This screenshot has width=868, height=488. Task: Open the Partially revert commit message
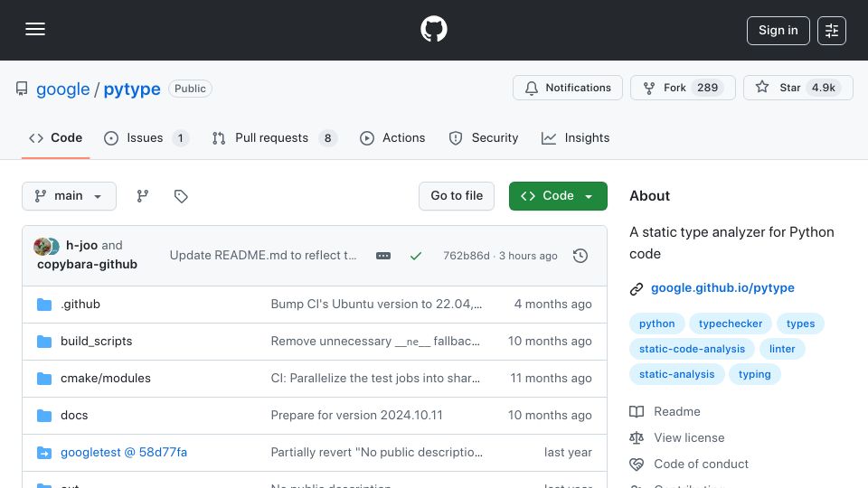click(x=376, y=453)
